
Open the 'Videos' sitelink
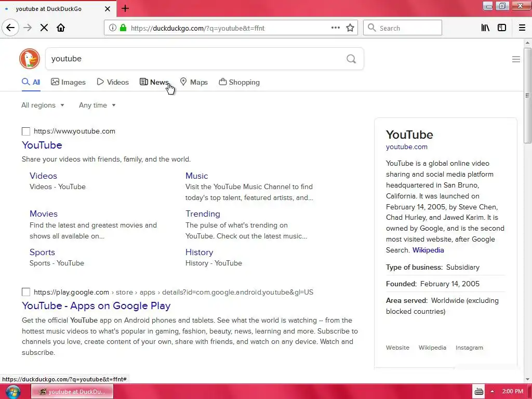[x=43, y=176]
